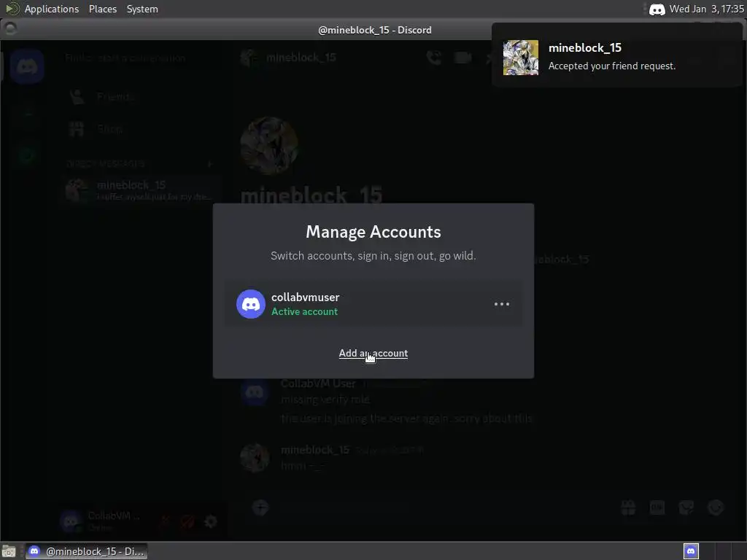The width and height of the screenshot is (747, 560).
Task: Click the show desktop icon in the bottom panel
Action: 9,551
